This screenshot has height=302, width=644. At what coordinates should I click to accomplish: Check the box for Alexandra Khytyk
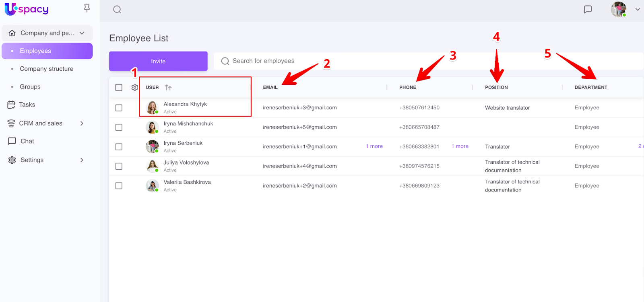tap(119, 108)
